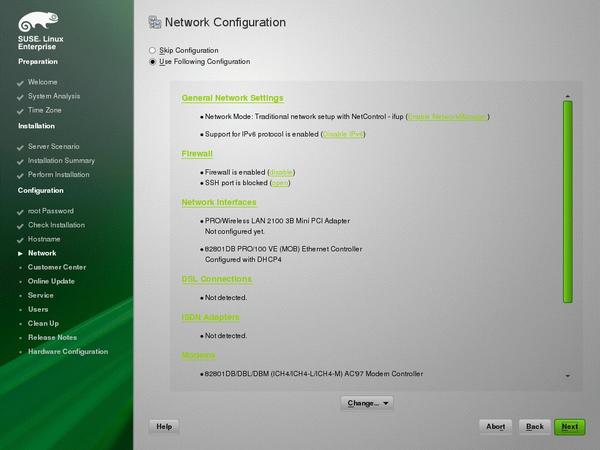Click the checkmark beside root Password
Screen dimensions: 600x450
[x=20, y=212]
